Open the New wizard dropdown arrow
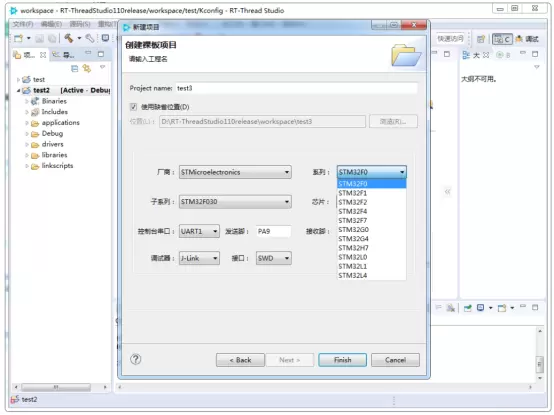 coord(29,38)
